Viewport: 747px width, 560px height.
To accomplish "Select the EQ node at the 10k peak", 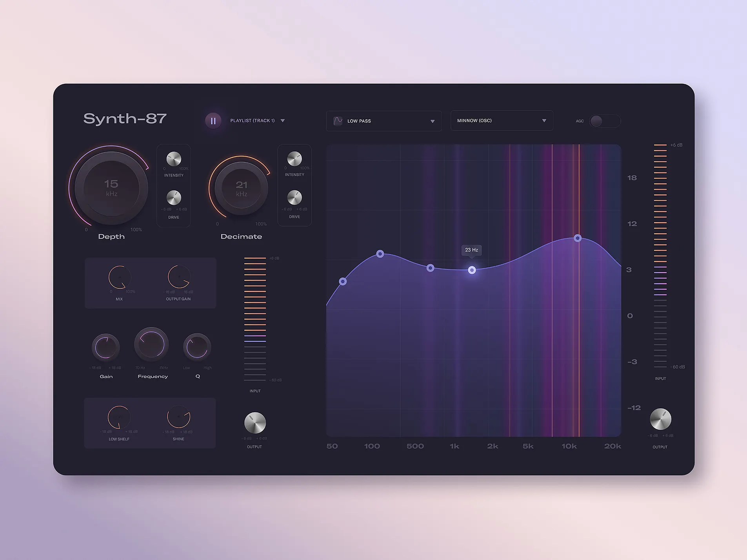I will pos(578,238).
